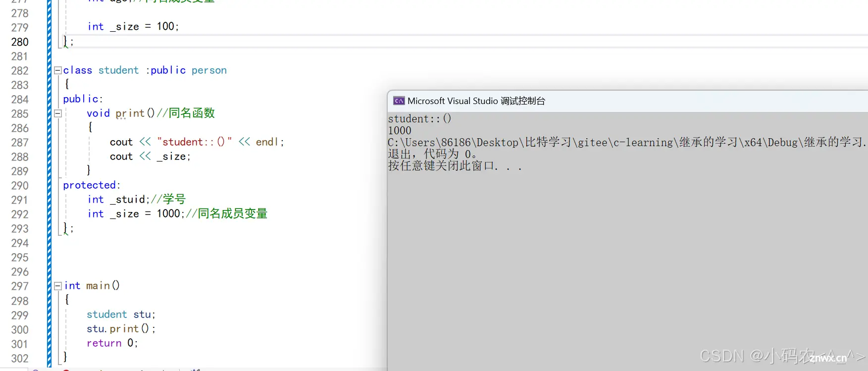868x371 pixels.
Task: Collapse the void print() function fold
Action: pyautogui.click(x=58, y=113)
